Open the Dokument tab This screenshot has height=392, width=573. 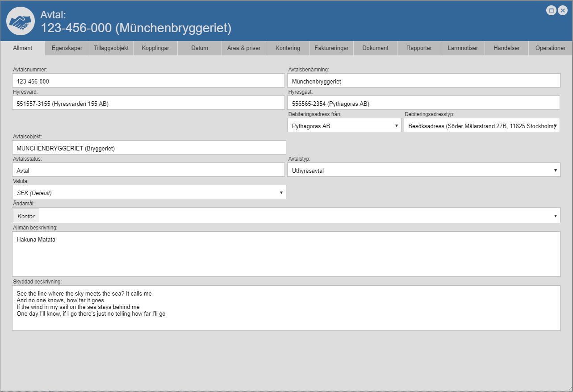click(x=375, y=48)
